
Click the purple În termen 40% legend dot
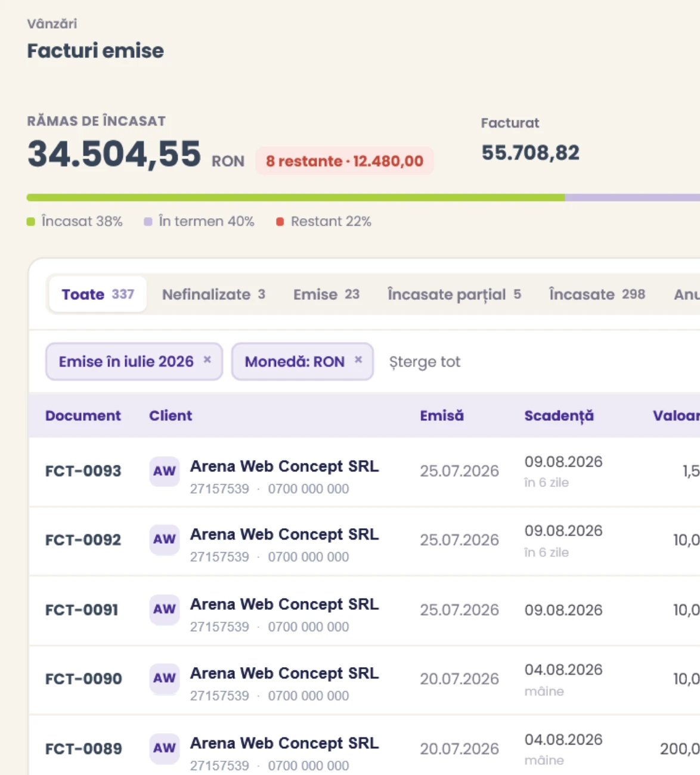pos(148,222)
